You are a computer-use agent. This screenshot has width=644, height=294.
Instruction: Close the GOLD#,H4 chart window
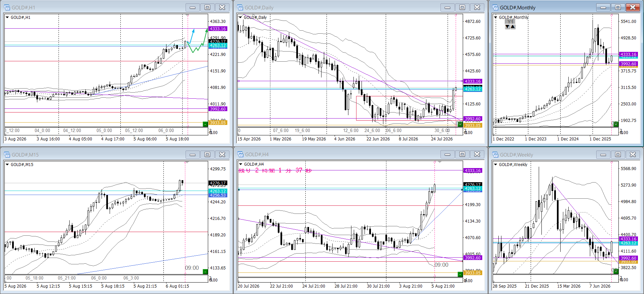477,154
